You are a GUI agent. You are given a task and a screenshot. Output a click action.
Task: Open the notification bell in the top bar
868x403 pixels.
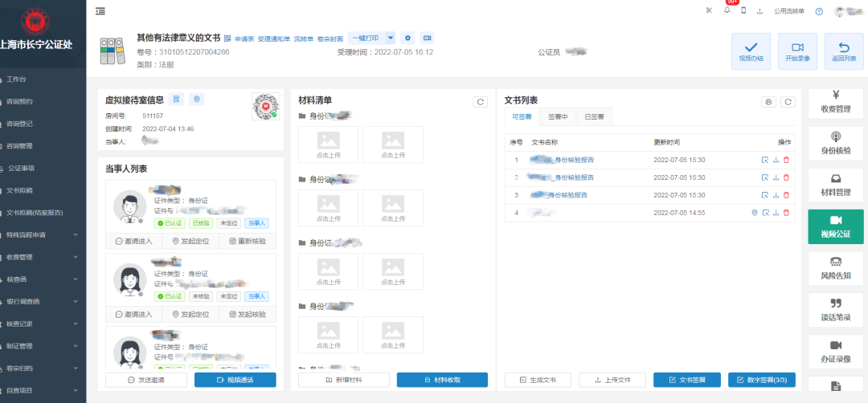[x=727, y=11]
